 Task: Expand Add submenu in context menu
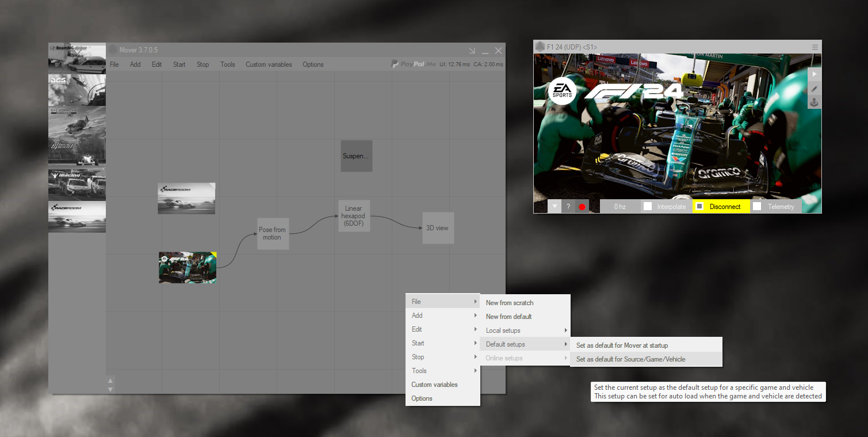443,316
